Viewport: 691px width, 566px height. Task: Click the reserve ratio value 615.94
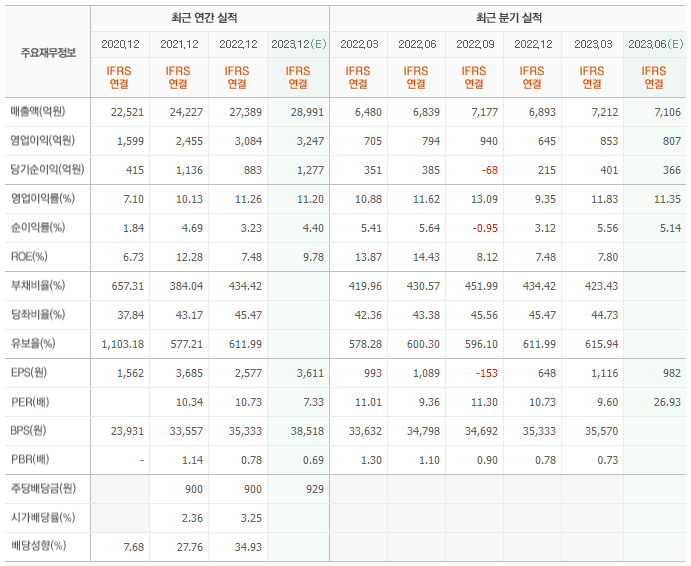click(602, 344)
